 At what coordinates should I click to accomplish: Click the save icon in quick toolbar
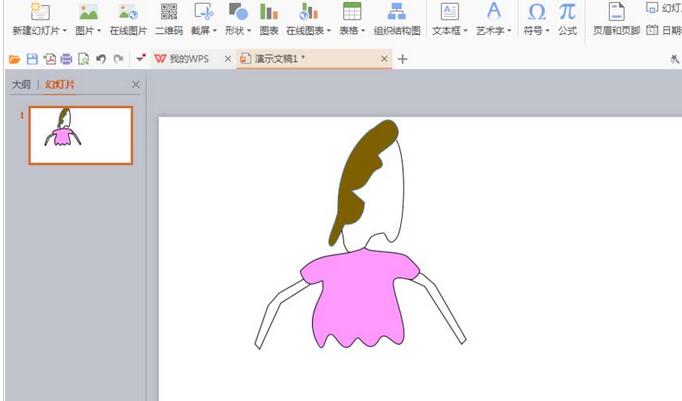(32, 59)
